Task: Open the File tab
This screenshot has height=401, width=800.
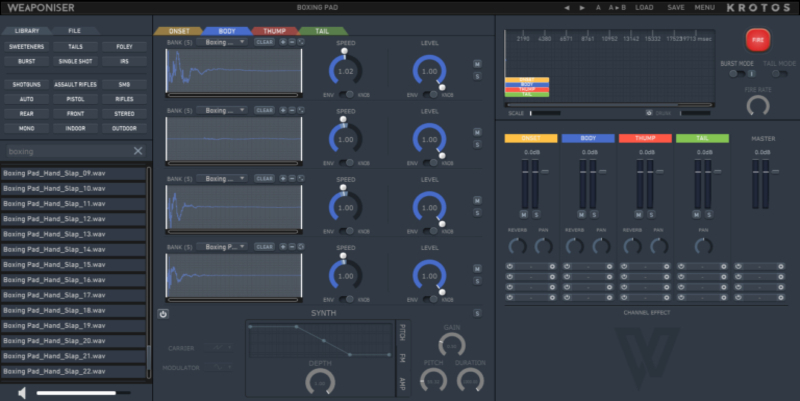Action: point(74,31)
